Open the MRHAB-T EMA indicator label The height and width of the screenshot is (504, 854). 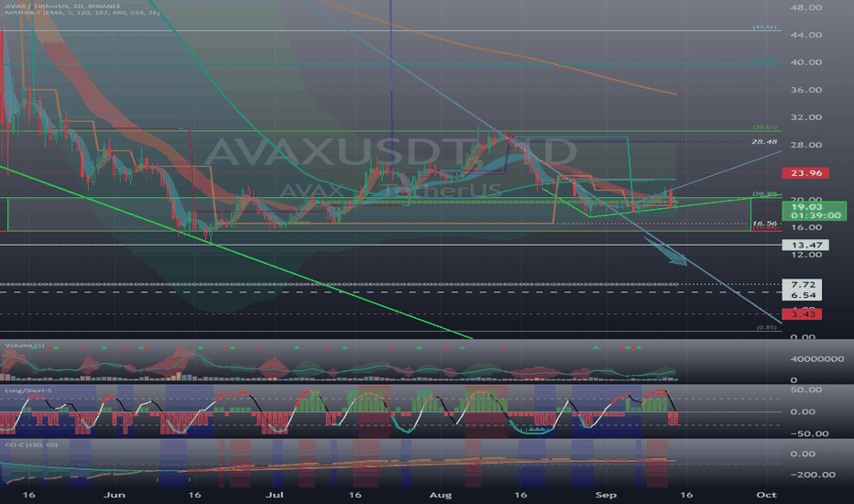point(82,13)
